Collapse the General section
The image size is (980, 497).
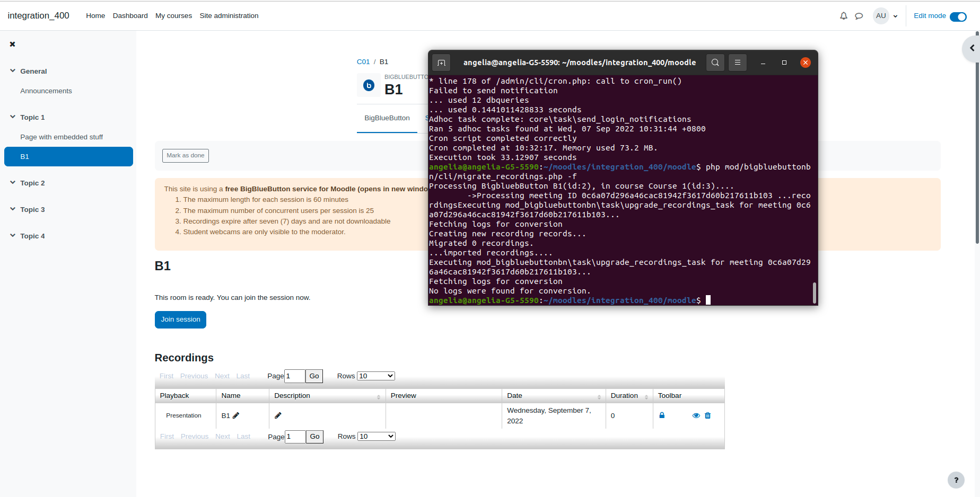[13, 70]
